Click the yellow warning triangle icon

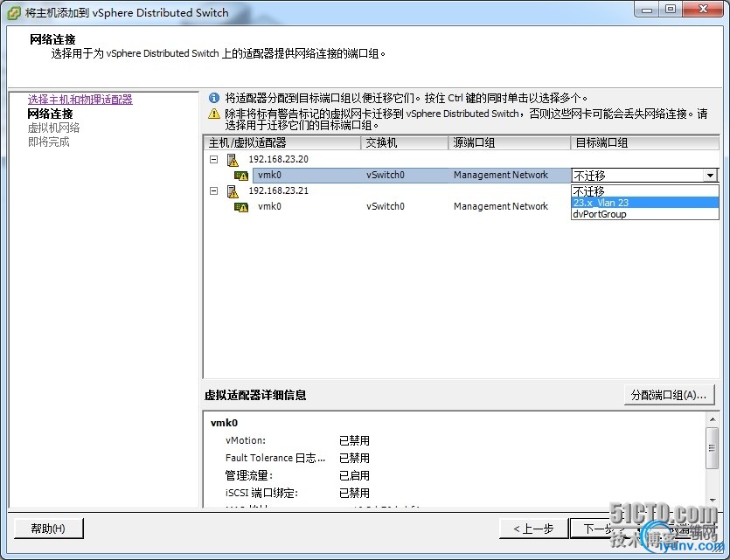coord(214,114)
